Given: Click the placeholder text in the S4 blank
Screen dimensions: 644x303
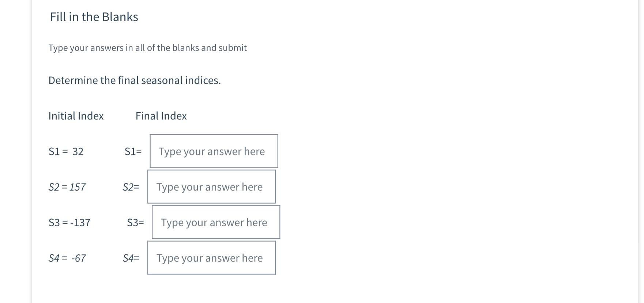Looking at the screenshot, I should tap(210, 258).
